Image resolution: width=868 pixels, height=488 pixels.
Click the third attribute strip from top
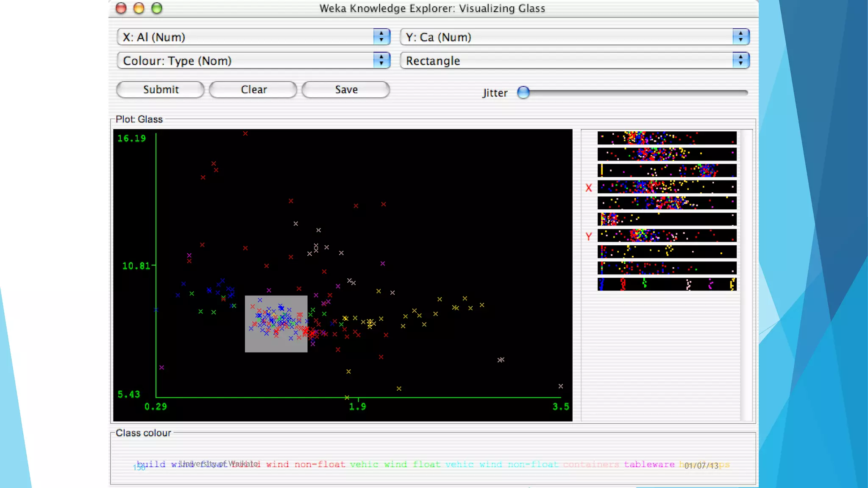(667, 170)
